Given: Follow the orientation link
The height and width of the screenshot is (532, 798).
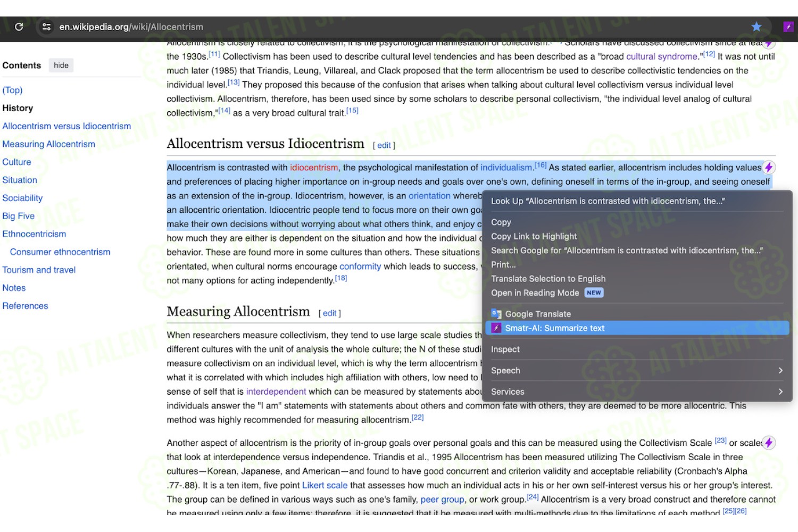Looking at the screenshot, I should coord(429,196).
